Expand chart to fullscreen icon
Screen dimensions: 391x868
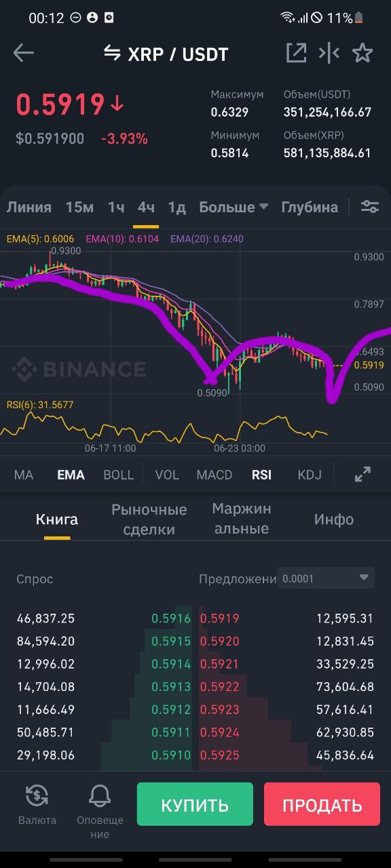pyautogui.click(x=363, y=475)
